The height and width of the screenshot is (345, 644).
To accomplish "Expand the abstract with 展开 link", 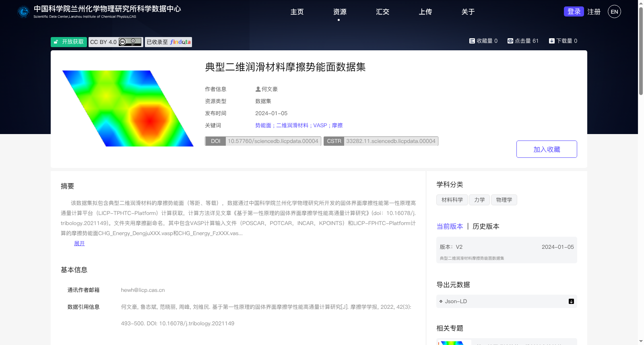I will pos(79,243).
